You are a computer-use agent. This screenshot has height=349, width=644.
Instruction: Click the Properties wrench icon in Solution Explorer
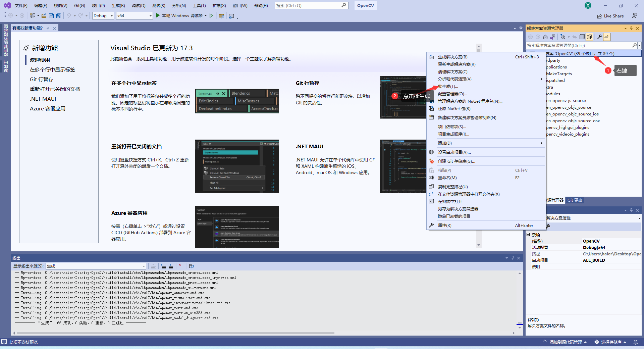pos(599,37)
